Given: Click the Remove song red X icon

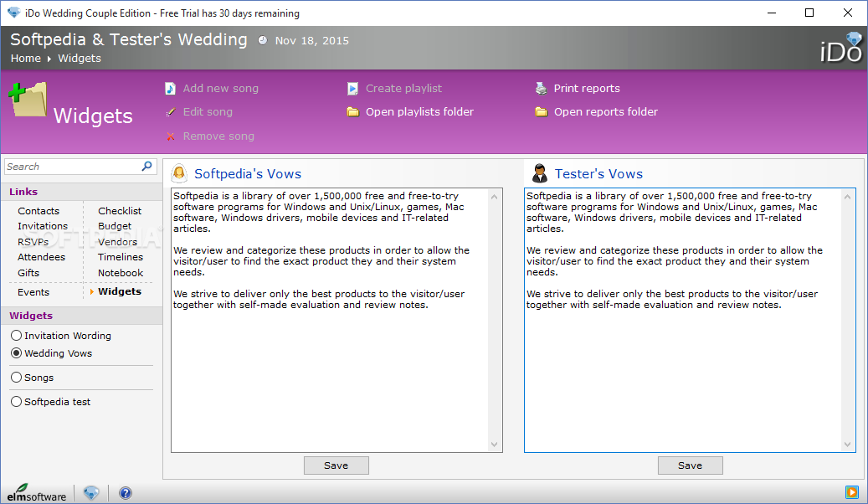Looking at the screenshot, I should (171, 136).
